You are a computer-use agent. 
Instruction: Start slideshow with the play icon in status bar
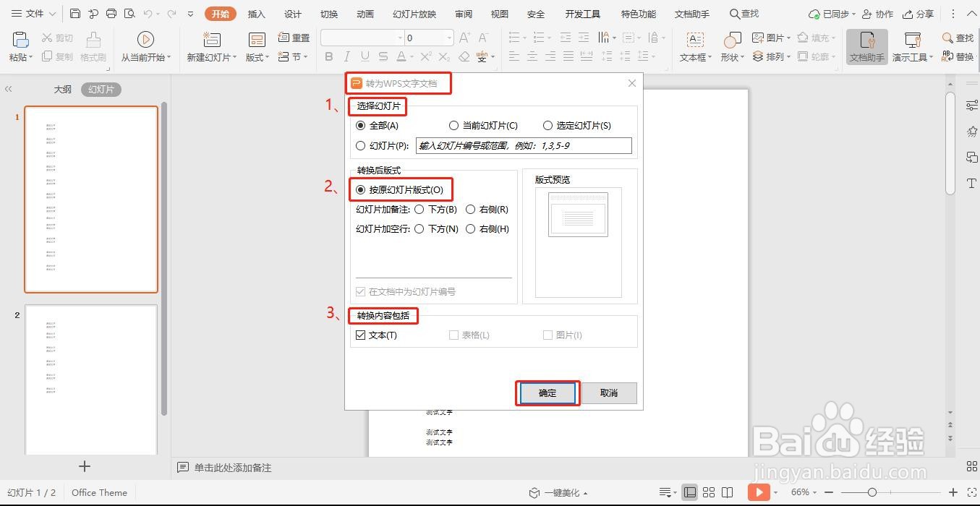point(759,492)
